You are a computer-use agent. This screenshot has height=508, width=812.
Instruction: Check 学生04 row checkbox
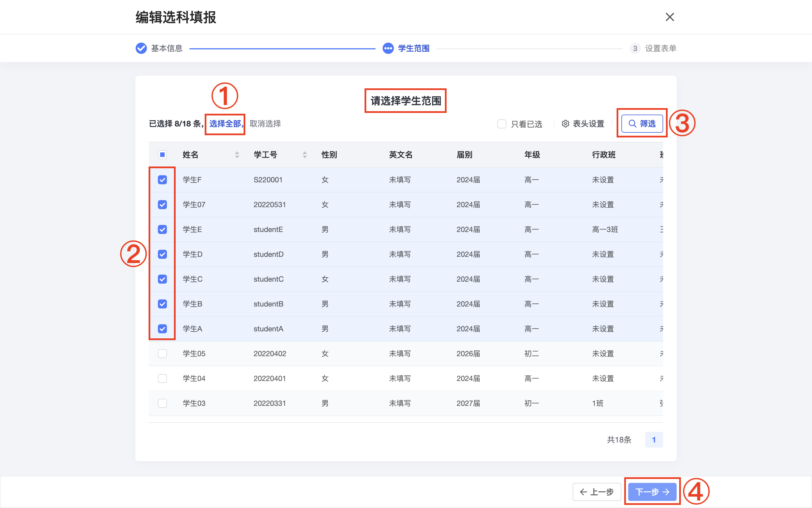click(x=162, y=378)
